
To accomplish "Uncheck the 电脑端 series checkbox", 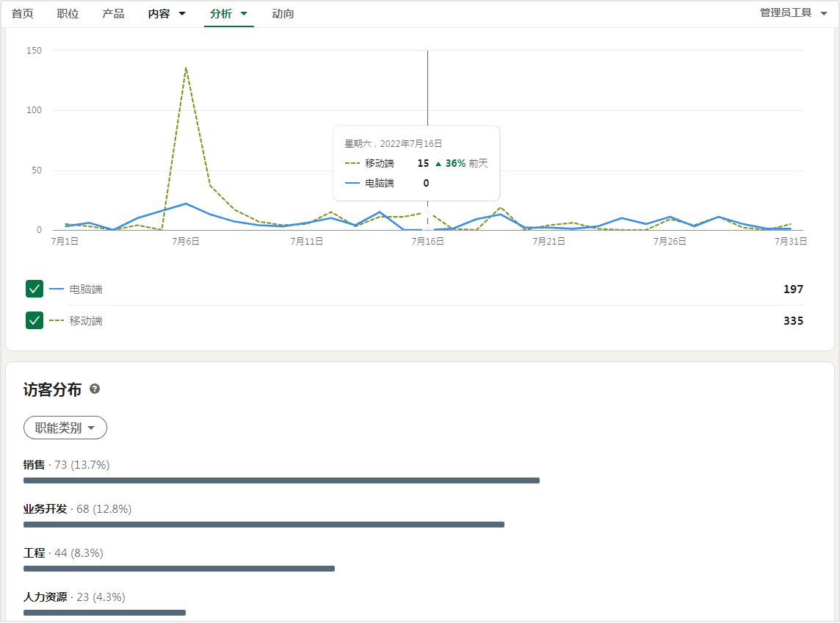I will point(35,289).
